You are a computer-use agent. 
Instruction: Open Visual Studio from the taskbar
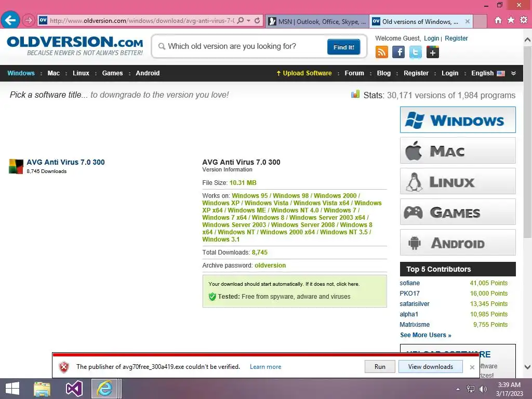74,389
